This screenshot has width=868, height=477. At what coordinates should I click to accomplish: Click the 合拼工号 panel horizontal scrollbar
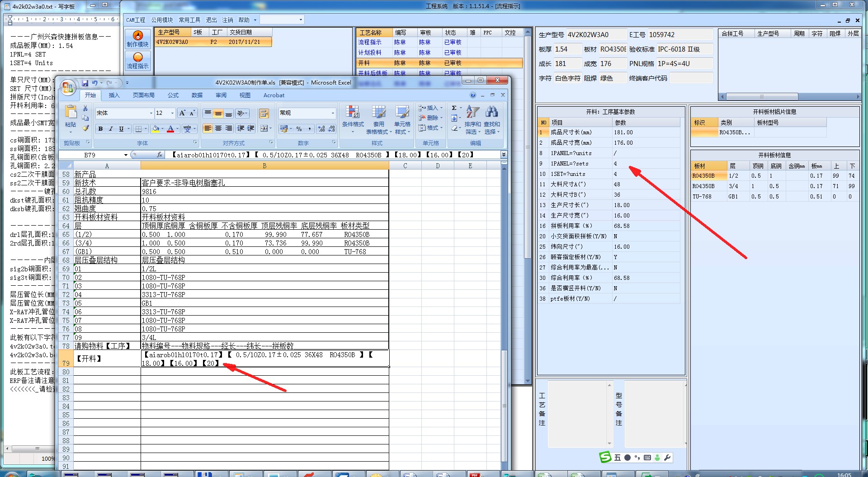click(789, 96)
